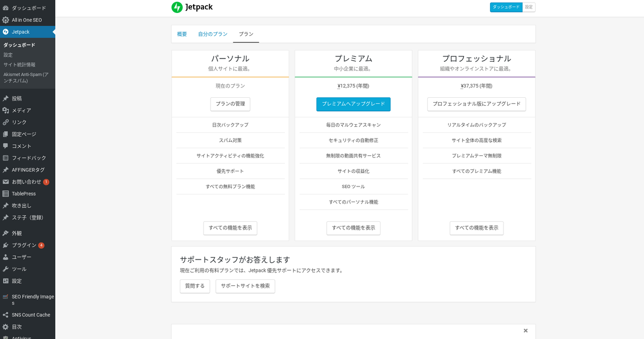This screenshot has width=644, height=339.
Task: Click the 質問する button
Action: [195, 286]
